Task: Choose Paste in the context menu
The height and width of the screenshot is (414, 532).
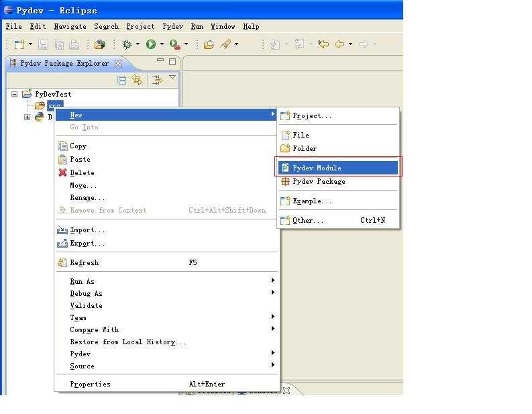Action: 166,159
